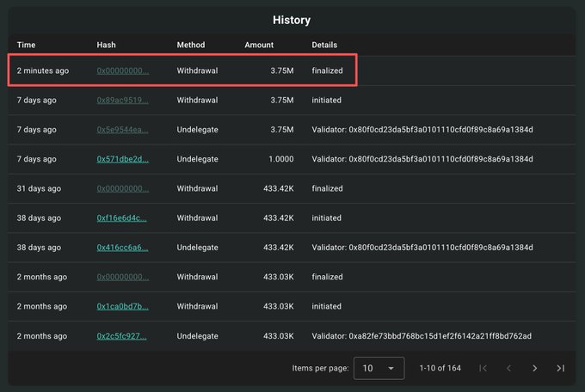Open the 0x00000000 hash from 31 days ago
The image size is (585, 392).
[122, 188]
